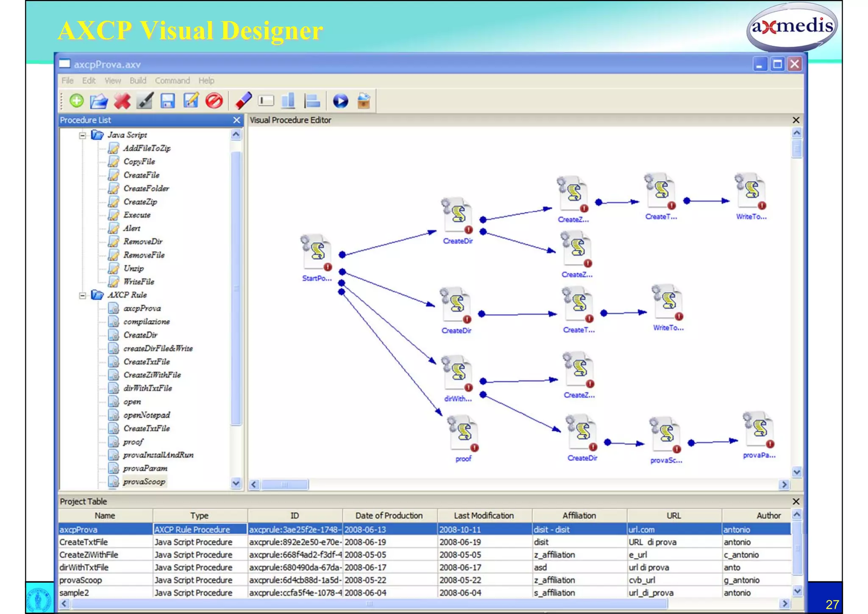
Task: Click the editor horizontal scrollbar thumb
Action: point(285,484)
